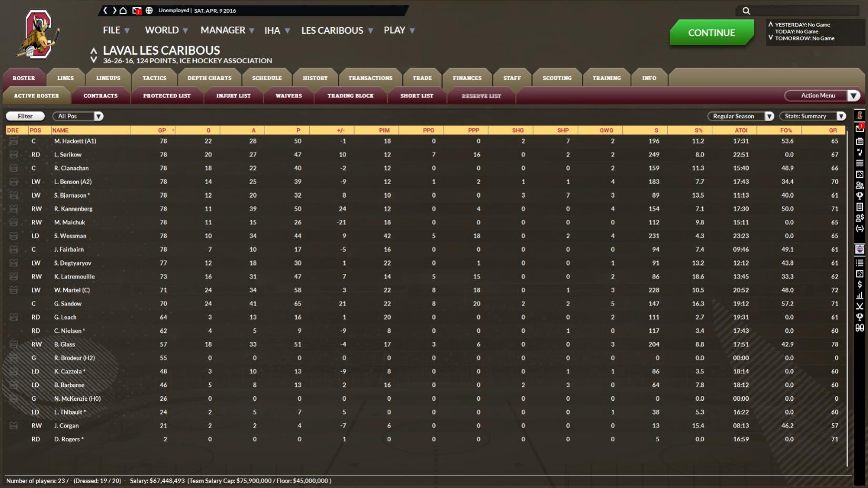868x488 pixels.
Task: Click the Filter button
Action: pyautogui.click(x=25, y=116)
